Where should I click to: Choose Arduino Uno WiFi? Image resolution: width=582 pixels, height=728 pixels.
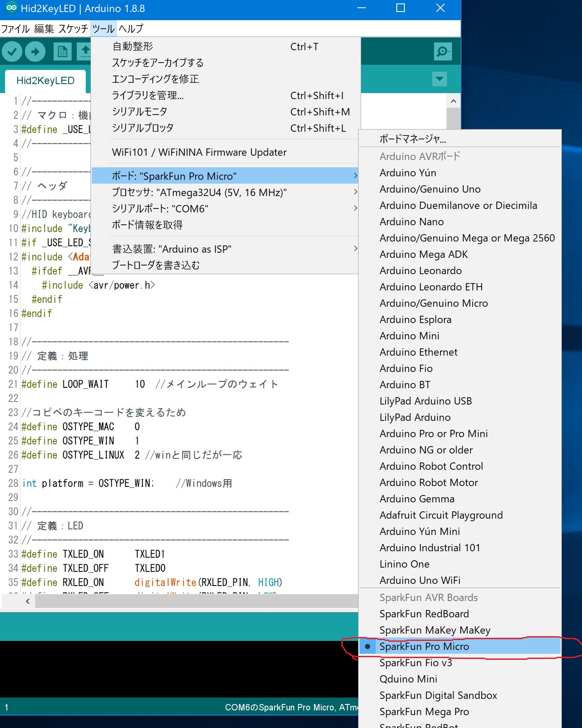tap(460, 580)
